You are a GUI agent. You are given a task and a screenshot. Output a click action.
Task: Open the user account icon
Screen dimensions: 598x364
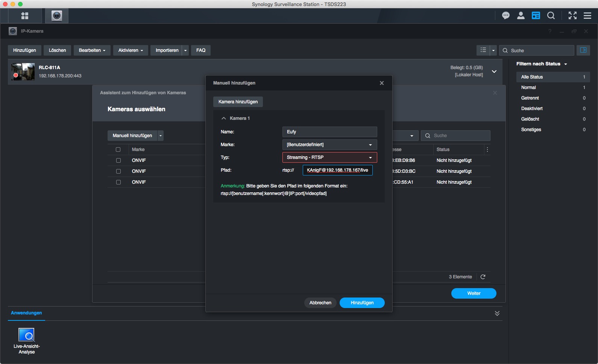521,15
